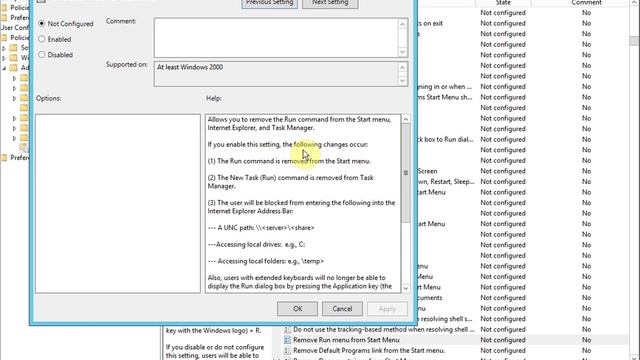Click the 'Ad' folder icon in console tree
The width and height of the screenshot is (640, 360).
click(x=14, y=67)
